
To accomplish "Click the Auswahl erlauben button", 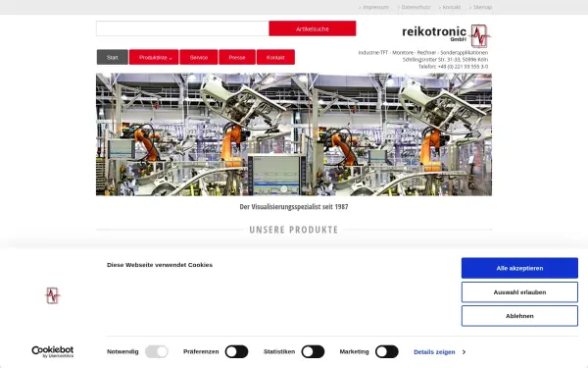I will (x=519, y=292).
